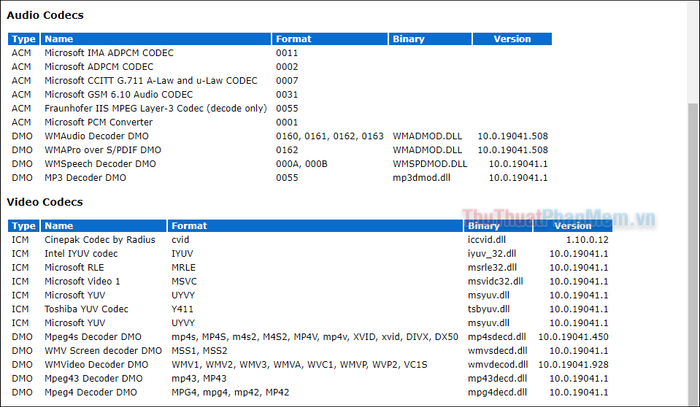Click the vertical scrollbar thumb
The image size is (700, 407).
tap(693, 252)
